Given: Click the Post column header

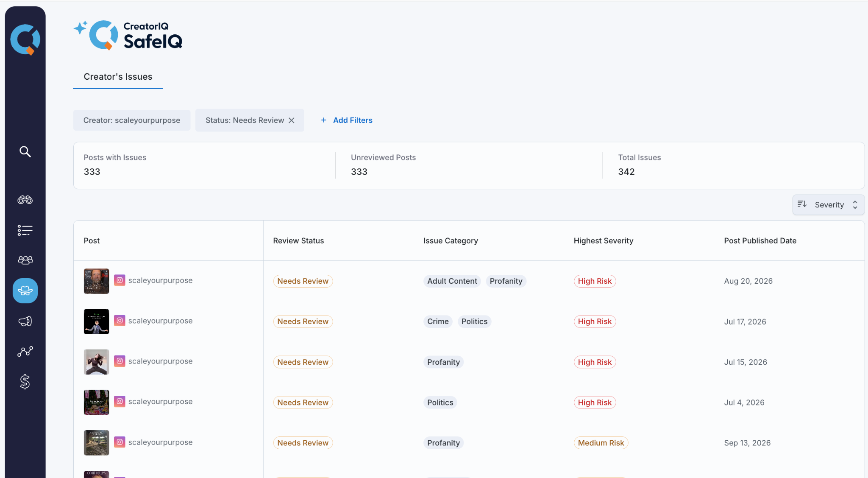Looking at the screenshot, I should tap(92, 240).
